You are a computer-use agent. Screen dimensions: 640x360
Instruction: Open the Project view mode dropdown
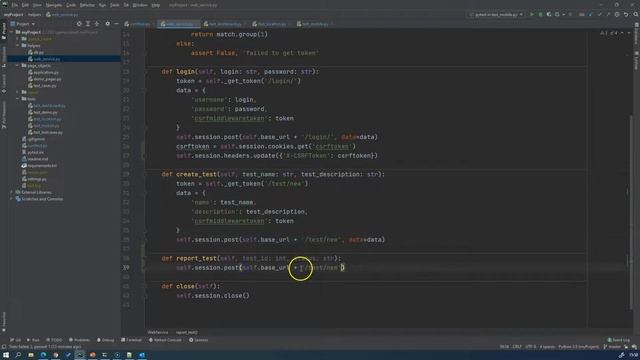click(x=23, y=24)
